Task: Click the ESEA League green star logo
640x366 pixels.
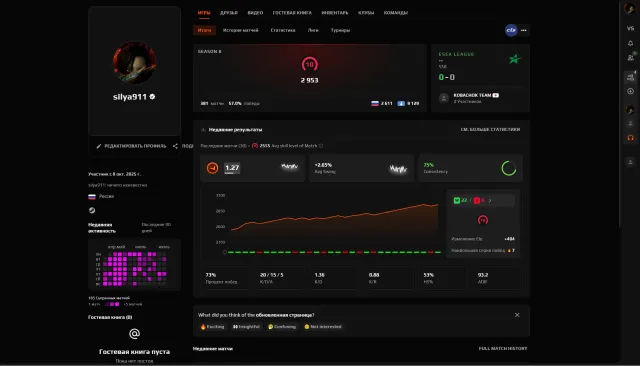Action: pyautogui.click(x=515, y=59)
